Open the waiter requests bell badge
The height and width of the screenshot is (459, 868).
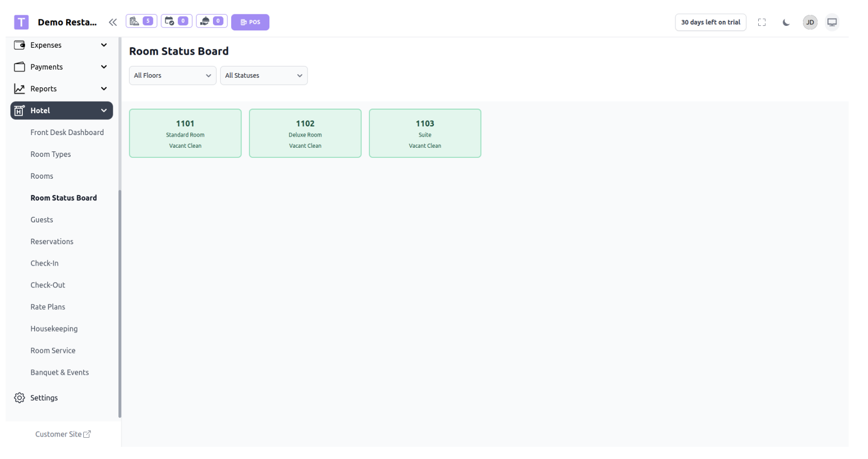(x=211, y=21)
